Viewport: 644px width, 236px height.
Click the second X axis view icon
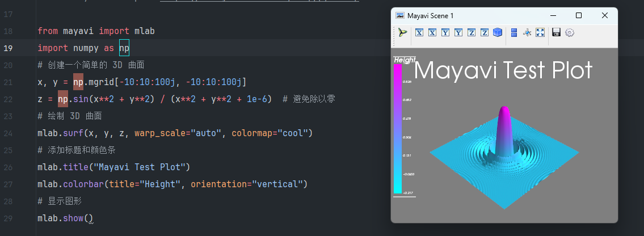[x=432, y=32]
